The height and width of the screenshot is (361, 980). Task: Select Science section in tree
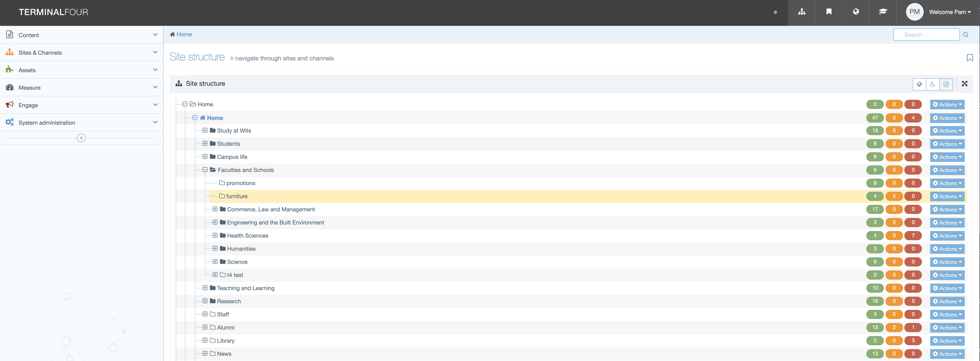[237, 262]
